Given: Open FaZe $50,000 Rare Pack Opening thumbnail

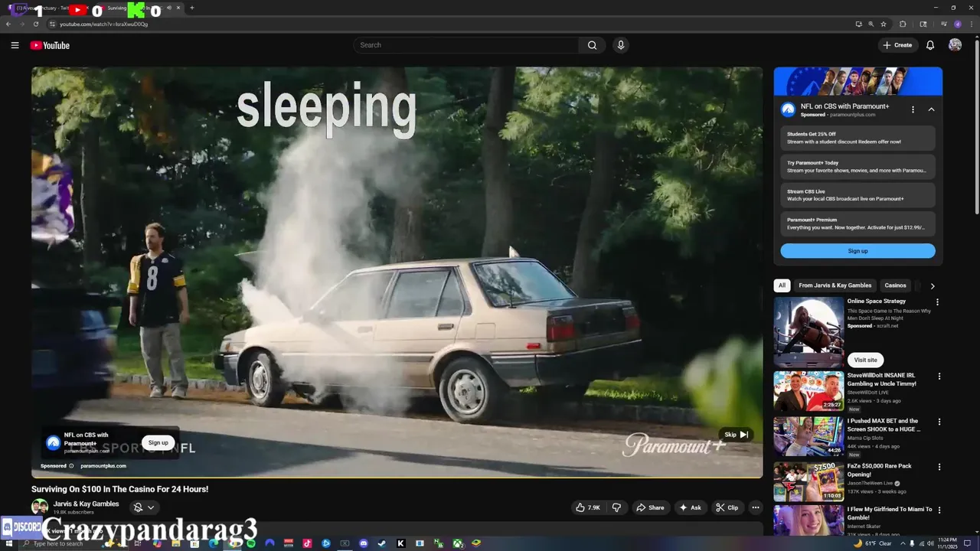Looking at the screenshot, I should (x=808, y=481).
